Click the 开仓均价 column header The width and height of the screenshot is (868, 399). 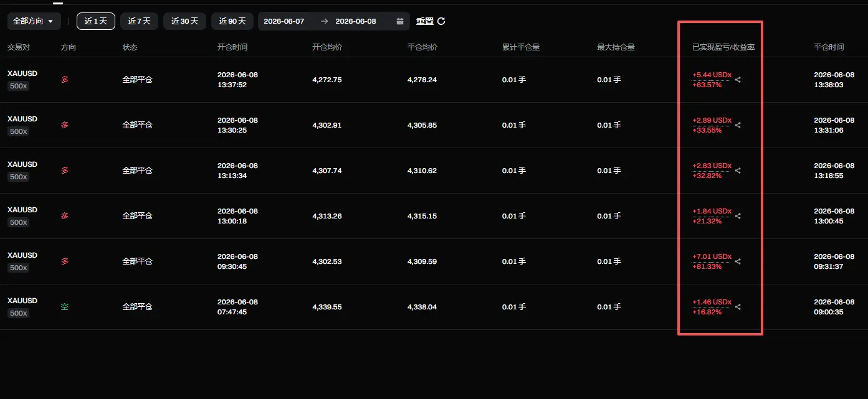click(x=327, y=47)
